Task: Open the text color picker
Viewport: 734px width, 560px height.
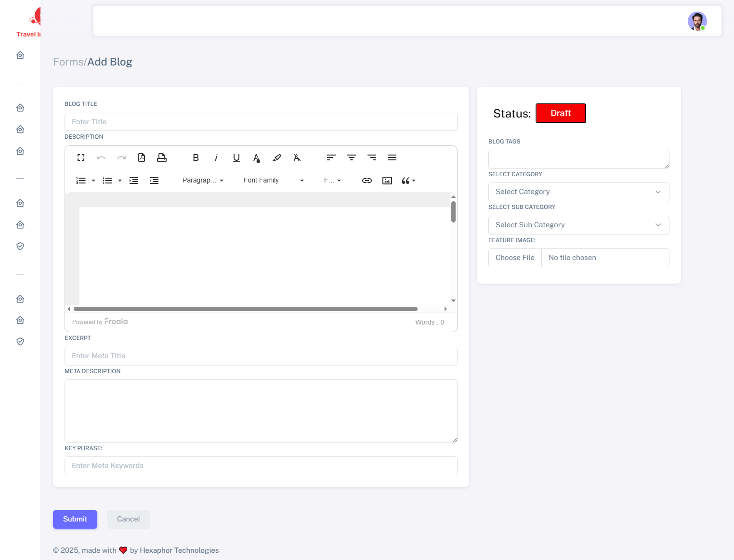Action: coord(257,157)
